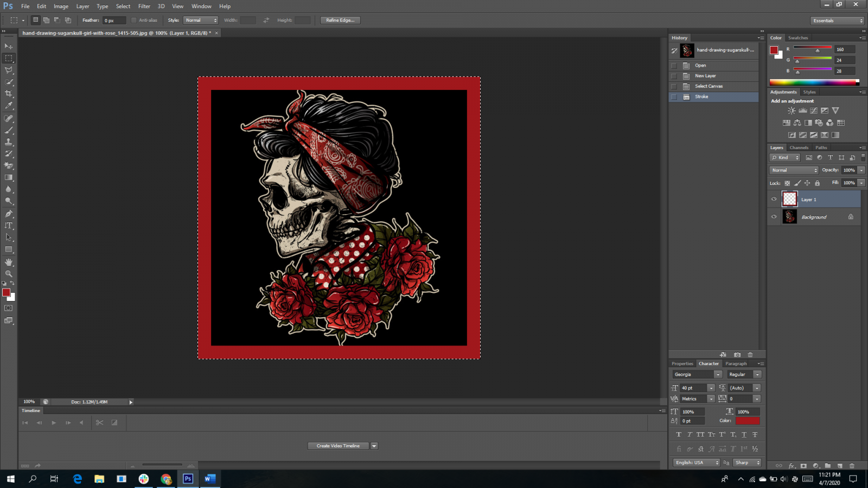868x488 pixels.
Task: Select the Crop tool
Action: tap(9, 94)
